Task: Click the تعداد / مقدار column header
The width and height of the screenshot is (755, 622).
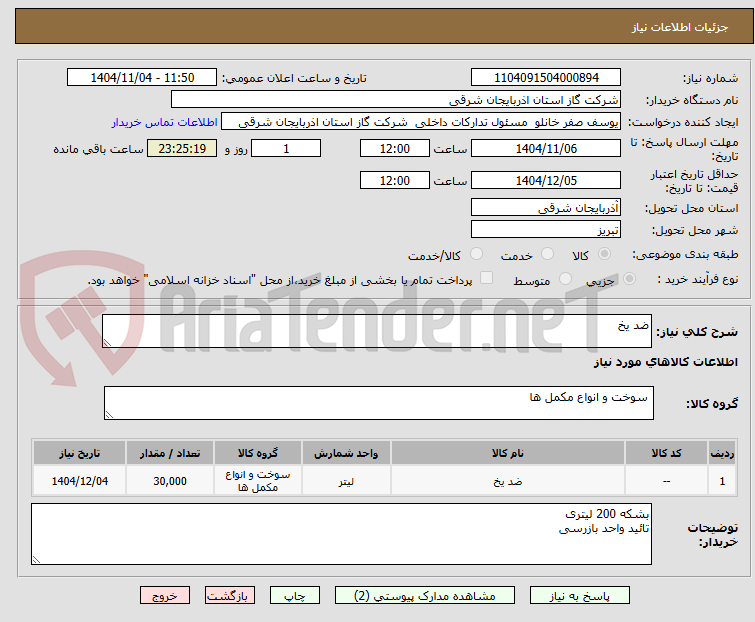Action: tap(170, 453)
